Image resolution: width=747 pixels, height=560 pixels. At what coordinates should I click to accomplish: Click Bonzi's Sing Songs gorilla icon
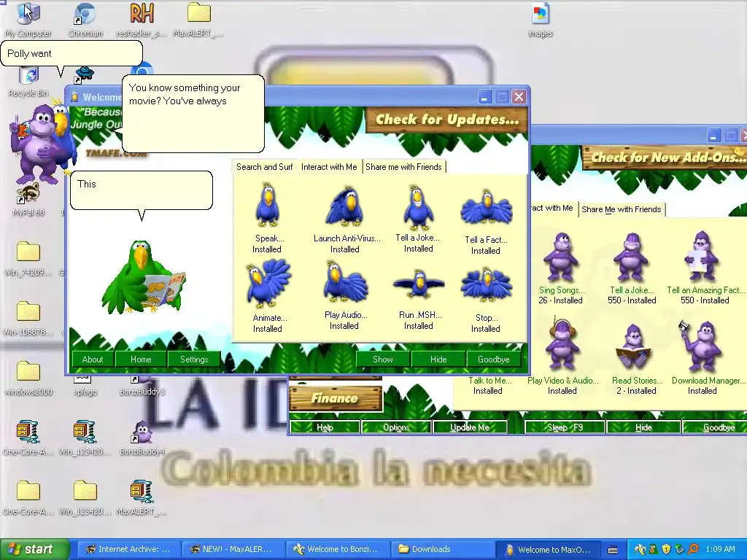click(561, 257)
